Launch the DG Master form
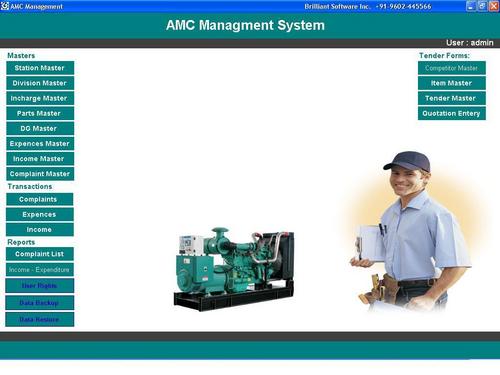This screenshot has width=500, height=375. (x=40, y=128)
